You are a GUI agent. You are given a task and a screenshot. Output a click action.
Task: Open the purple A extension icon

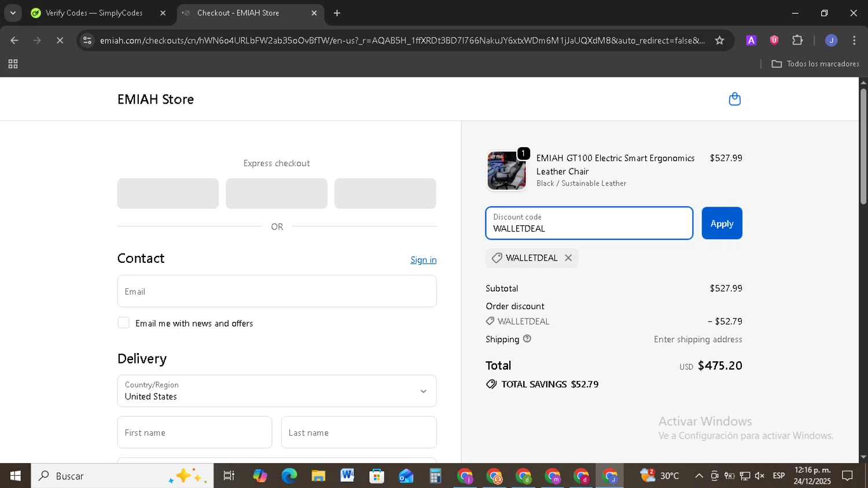point(751,41)
